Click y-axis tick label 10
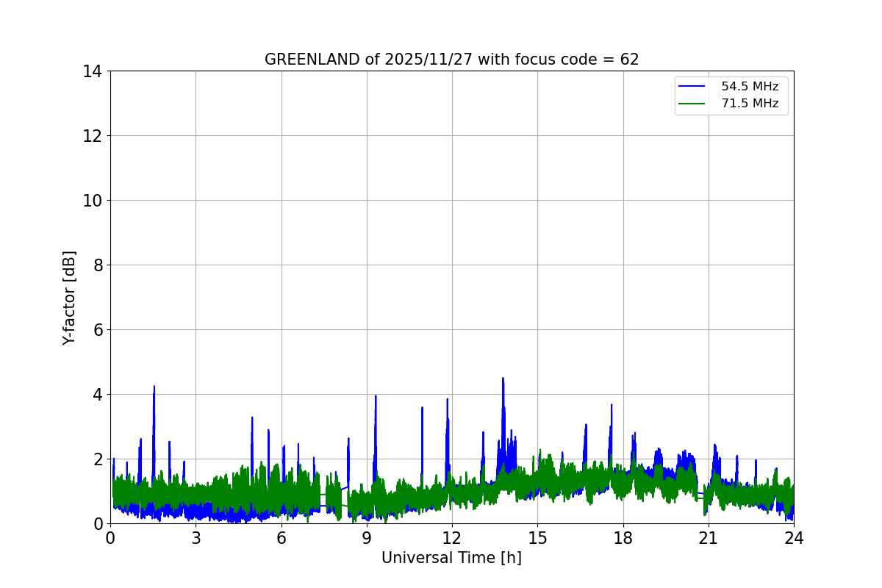The height and width of the screenshot is (588, 882). (x=93, y=201)
